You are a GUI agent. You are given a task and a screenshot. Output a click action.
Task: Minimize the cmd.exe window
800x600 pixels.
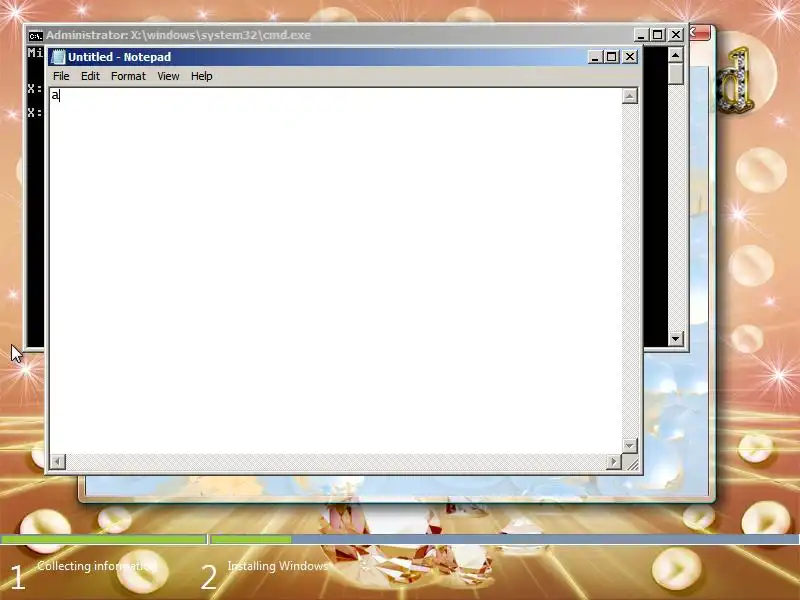coord(641,35)
